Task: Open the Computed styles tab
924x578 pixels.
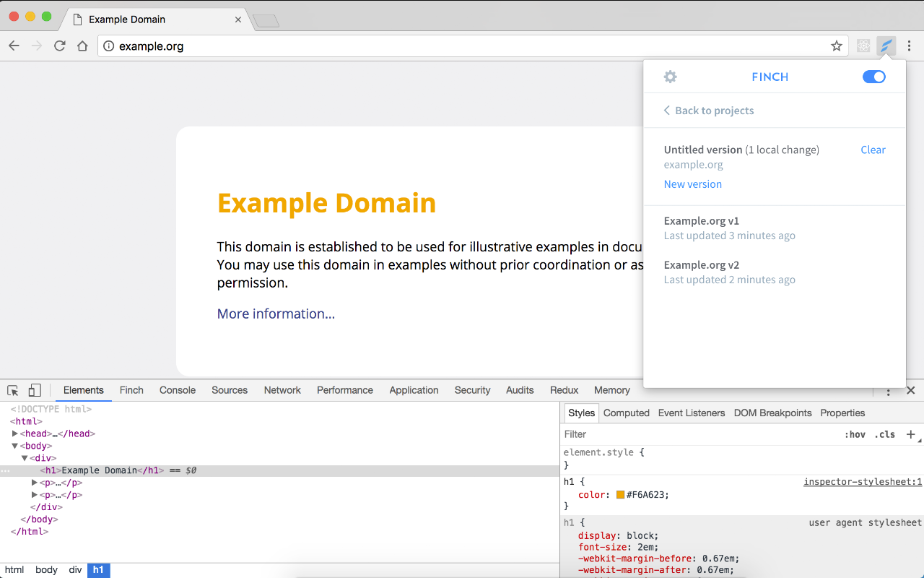Action: [626, 413]
